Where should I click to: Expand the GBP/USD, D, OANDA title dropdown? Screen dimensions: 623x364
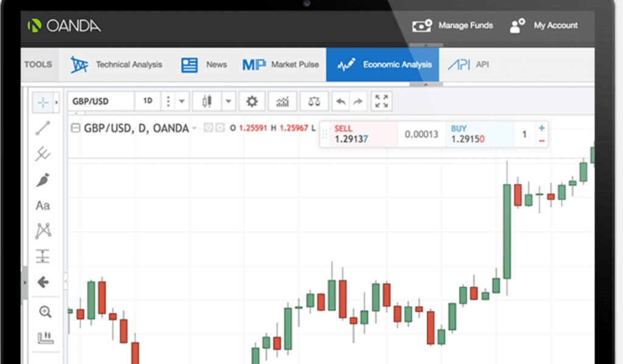point(195,128)
